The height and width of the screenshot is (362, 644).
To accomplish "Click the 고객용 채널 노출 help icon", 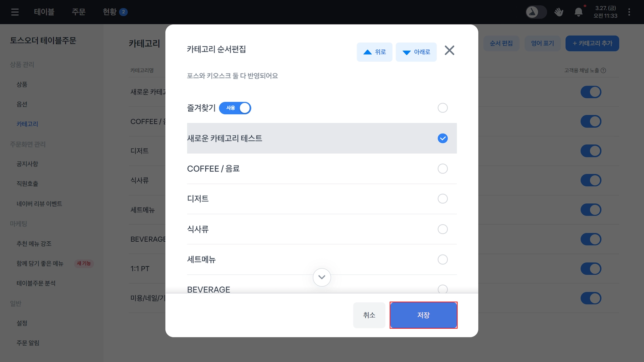I will [x=603, y=70].
